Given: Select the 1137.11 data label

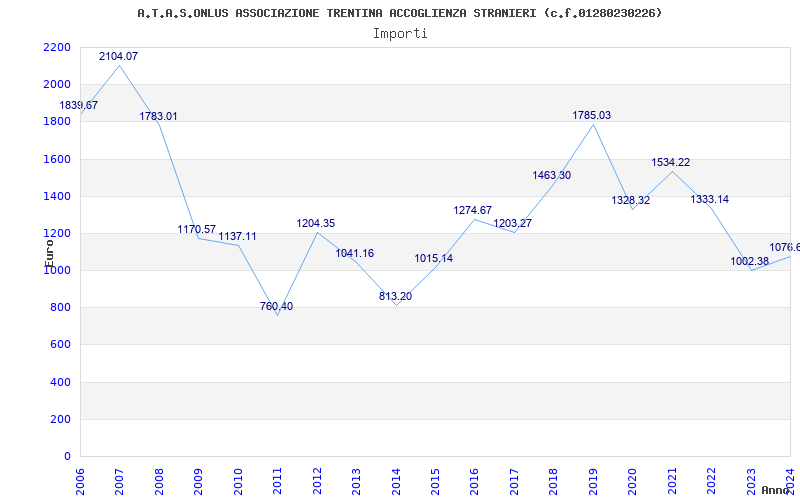Looking at the screenshot, I should click(238, 237).
